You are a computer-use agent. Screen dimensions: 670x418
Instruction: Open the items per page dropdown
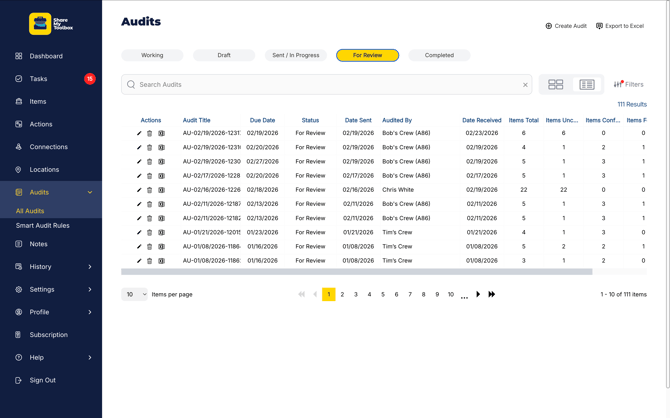pyautogui.click(x=134, y=294)
